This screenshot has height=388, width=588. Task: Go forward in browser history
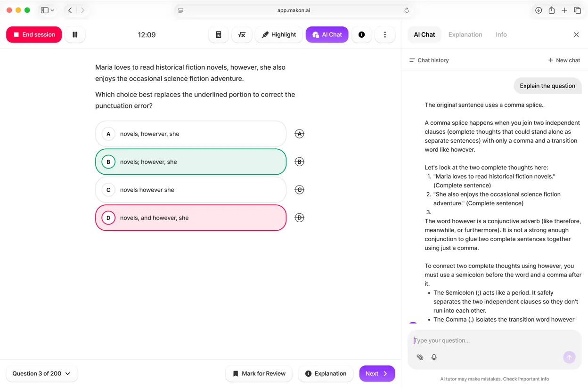(82, 10)
